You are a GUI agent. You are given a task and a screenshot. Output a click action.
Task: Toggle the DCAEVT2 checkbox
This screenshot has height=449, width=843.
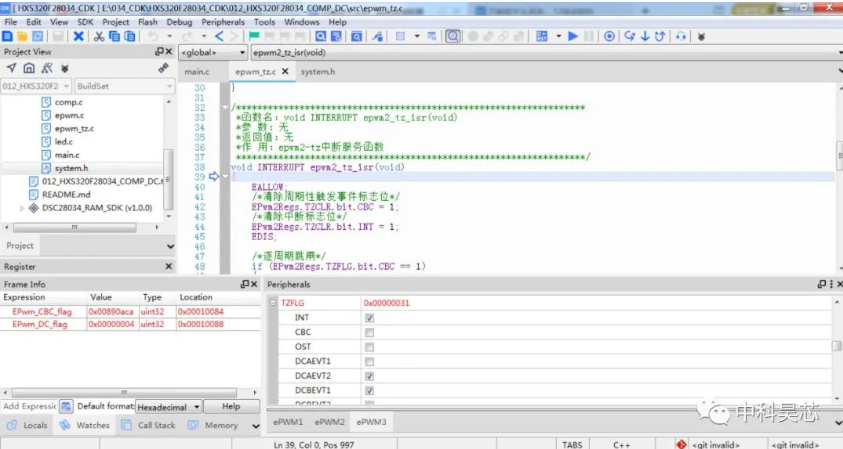[369, 376]
